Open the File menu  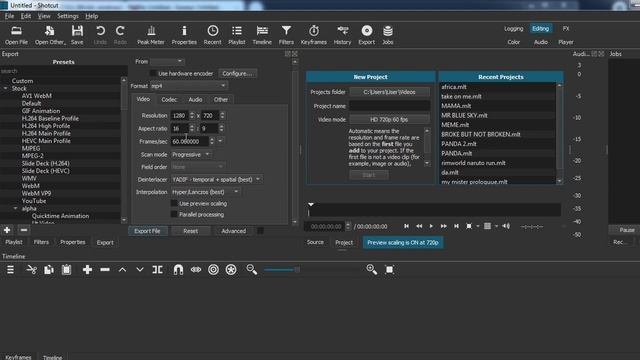(x=9, y=16)
